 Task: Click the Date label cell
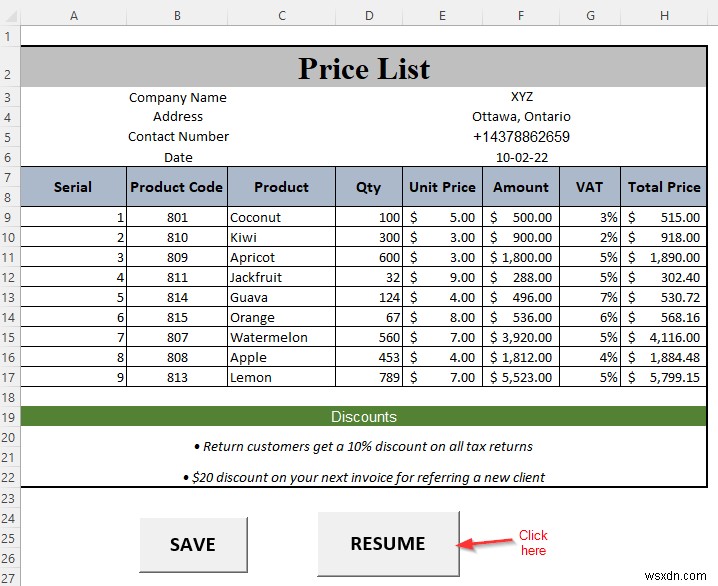pyautogui.click(x=178, y=157)
